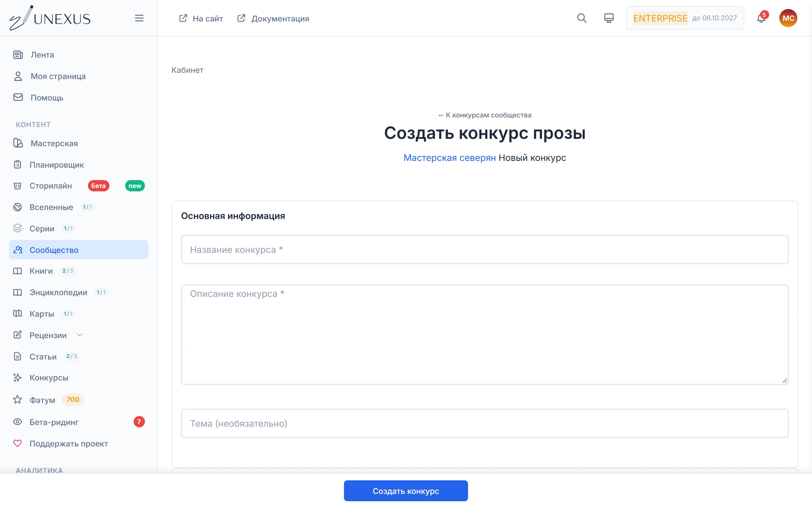812x508 pixels.
Task: Click the UNEXUS logo
Action: pos(50,18)
